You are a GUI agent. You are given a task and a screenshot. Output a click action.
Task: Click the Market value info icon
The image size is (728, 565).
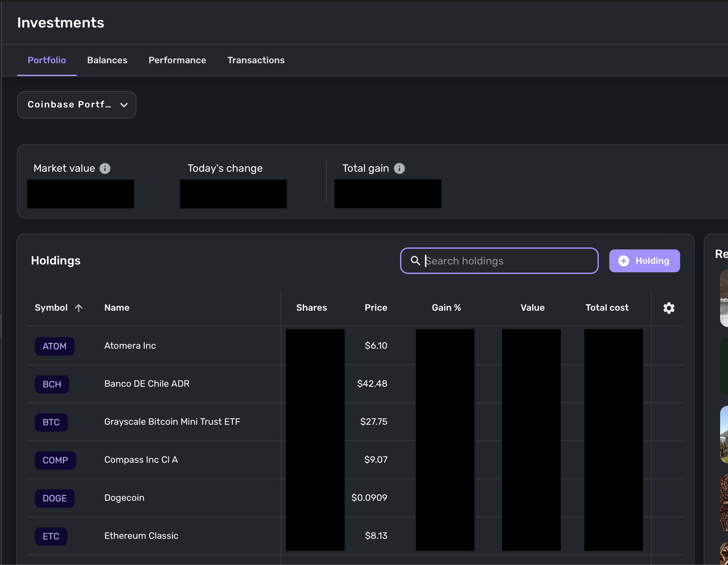pos(105,168)
